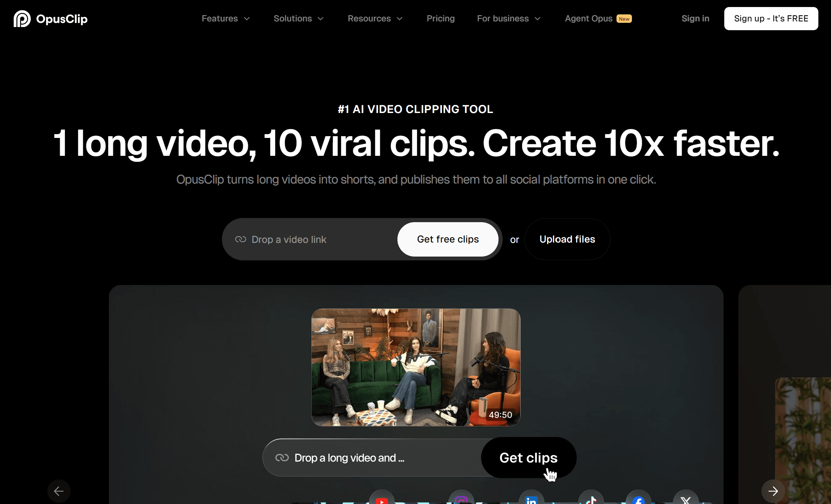Screen dimensions: 831x504
Task: Expand the Solutions menu
Action: coord(298,19)
